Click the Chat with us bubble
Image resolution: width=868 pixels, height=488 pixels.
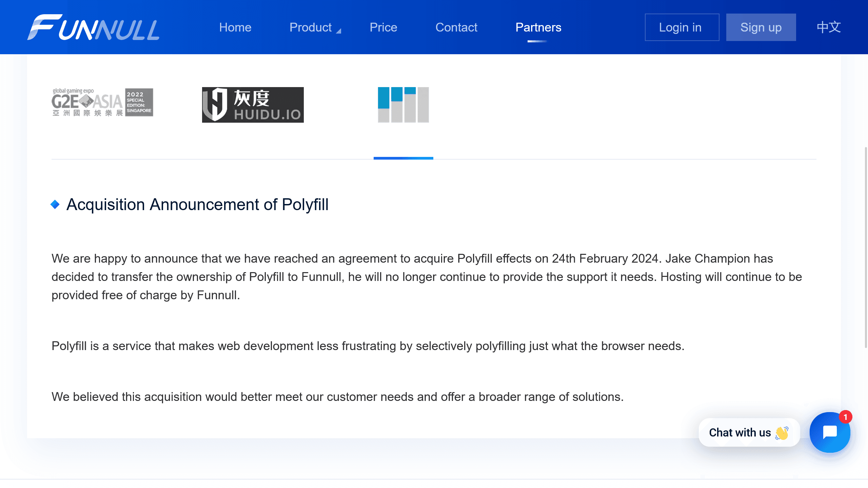(x=749, y=432)
